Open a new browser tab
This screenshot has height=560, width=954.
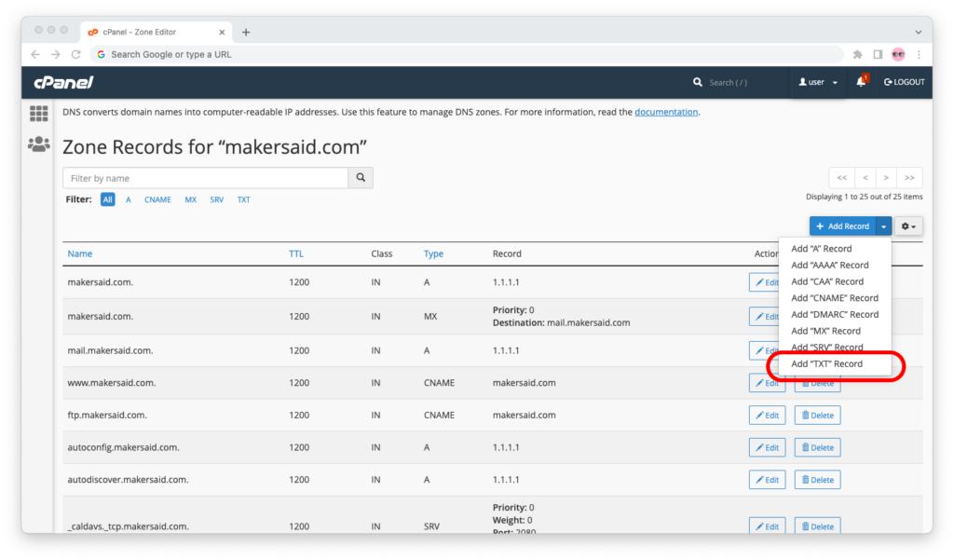(x=246, y=33)
